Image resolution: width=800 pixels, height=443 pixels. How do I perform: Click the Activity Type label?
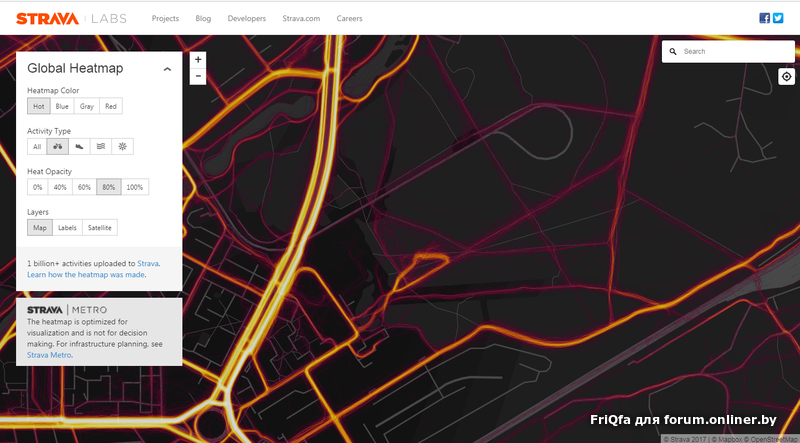(x=49, y=131)
